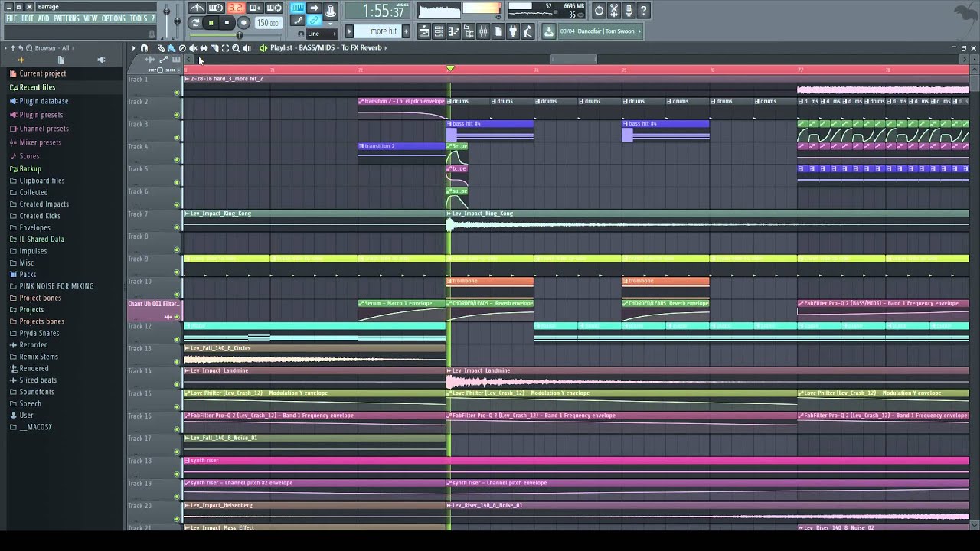This screenshot has height=551, width=980.
Task: Click the circular arrow toolbar icon
Action: 599,10
